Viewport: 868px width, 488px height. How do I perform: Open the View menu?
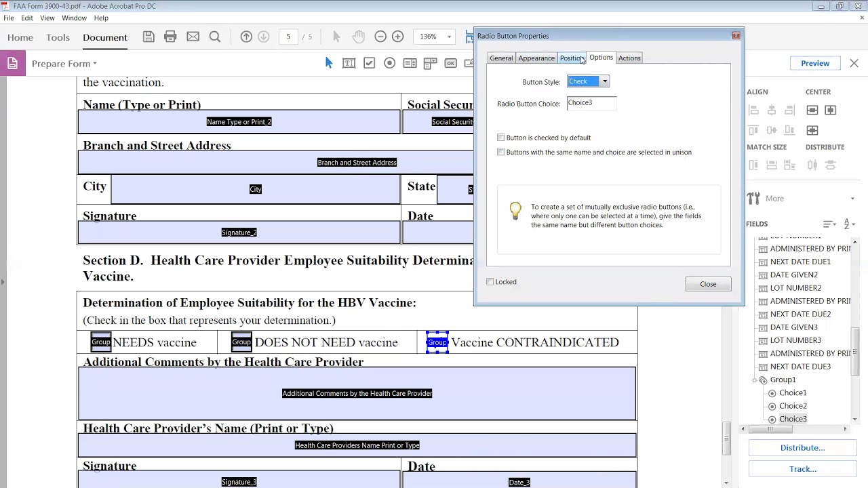click(x=47, y=18)
